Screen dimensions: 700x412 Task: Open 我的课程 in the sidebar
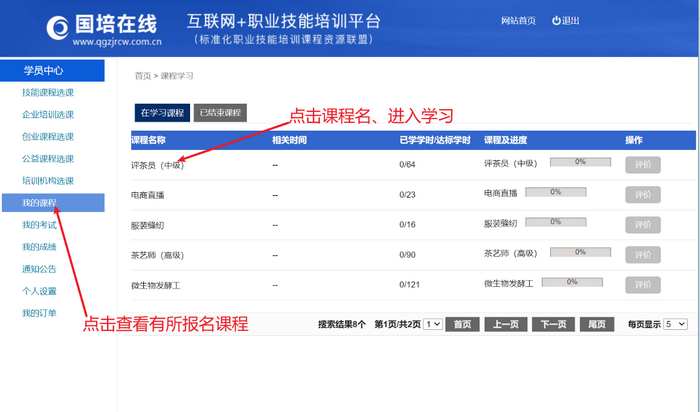39,203
